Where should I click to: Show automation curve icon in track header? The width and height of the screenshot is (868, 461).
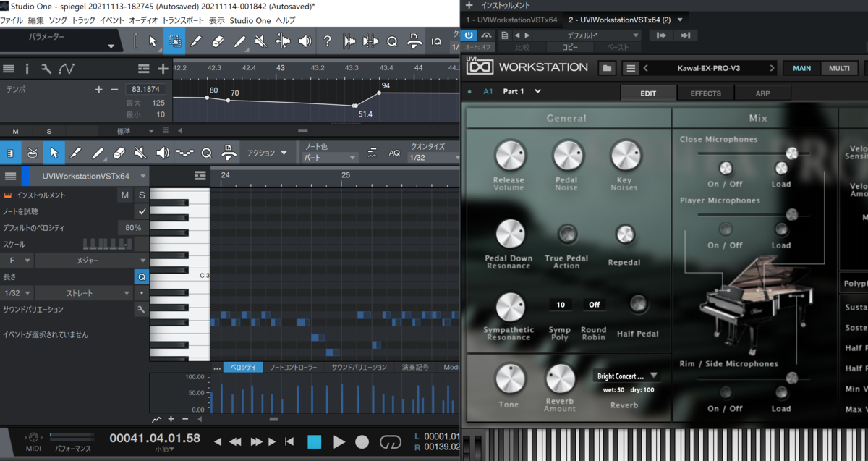[x=67, y=69]
